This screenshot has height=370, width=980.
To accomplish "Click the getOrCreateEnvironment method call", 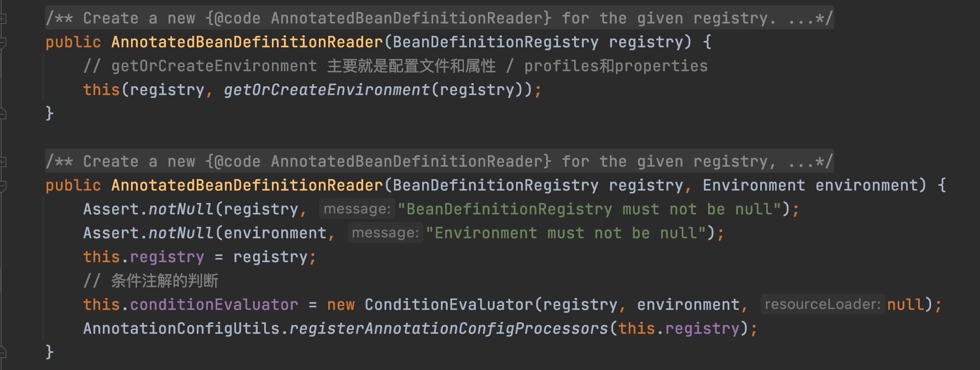I will pyautogui.click(x=327, y=90).
